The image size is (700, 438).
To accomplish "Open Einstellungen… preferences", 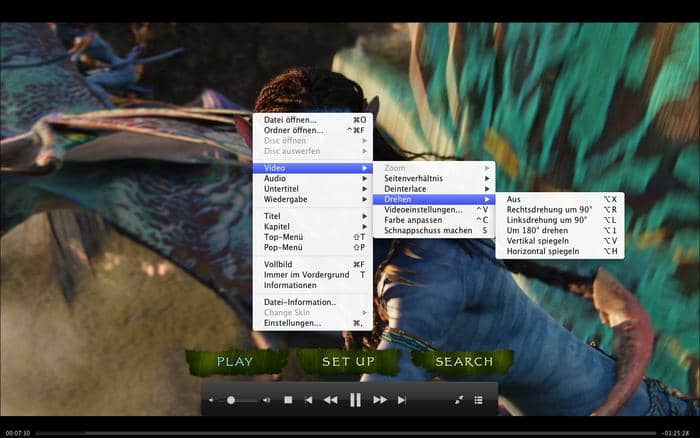I will pyautogui.click(x=312, y=323).
